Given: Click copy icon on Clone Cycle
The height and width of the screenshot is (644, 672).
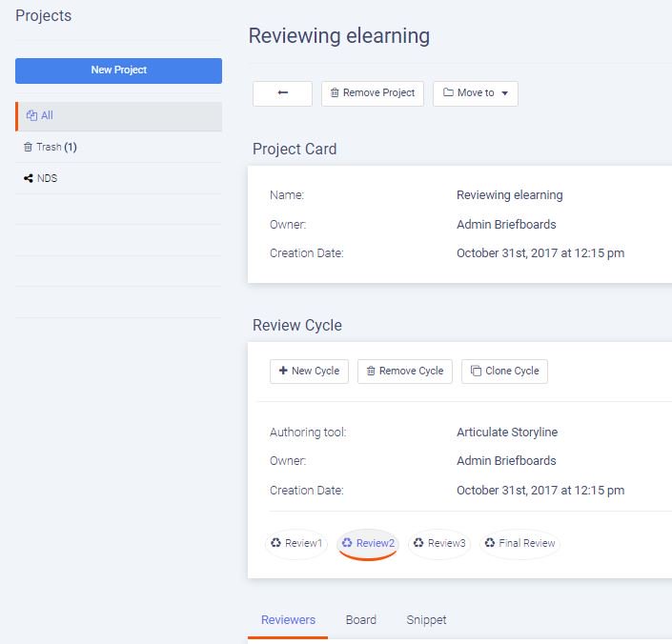Looking at the screenshot, I should 476,371.
